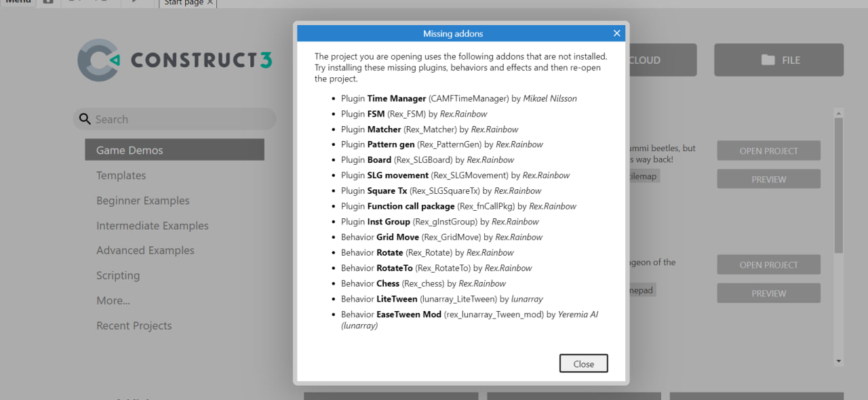The width and height of the screenshot is (868, 400).
Task: Click the 'Grid Move' behavior entry
Action: coord(442,237)
